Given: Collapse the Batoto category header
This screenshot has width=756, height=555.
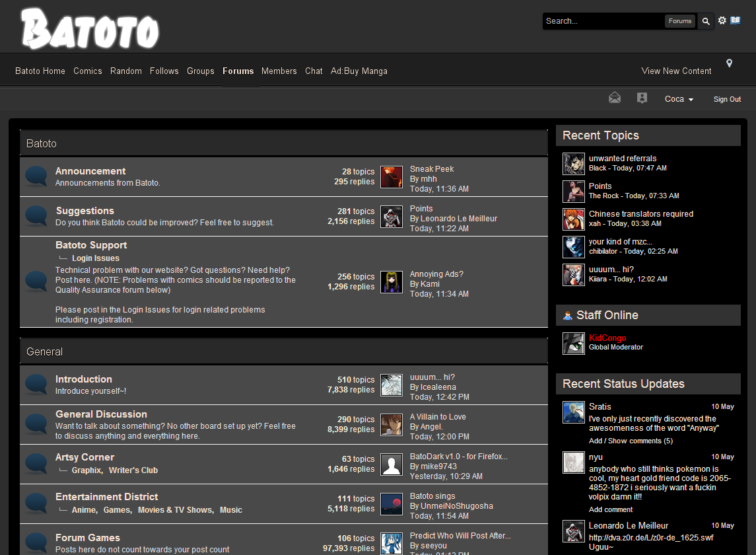Looking at the screenshot, I should pos(284,143).
